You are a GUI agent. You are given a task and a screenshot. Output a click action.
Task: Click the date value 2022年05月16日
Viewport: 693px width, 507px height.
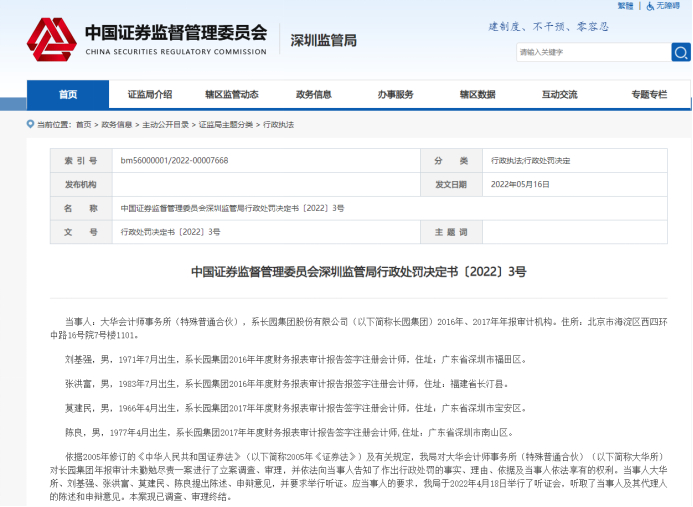click(520, 184)
